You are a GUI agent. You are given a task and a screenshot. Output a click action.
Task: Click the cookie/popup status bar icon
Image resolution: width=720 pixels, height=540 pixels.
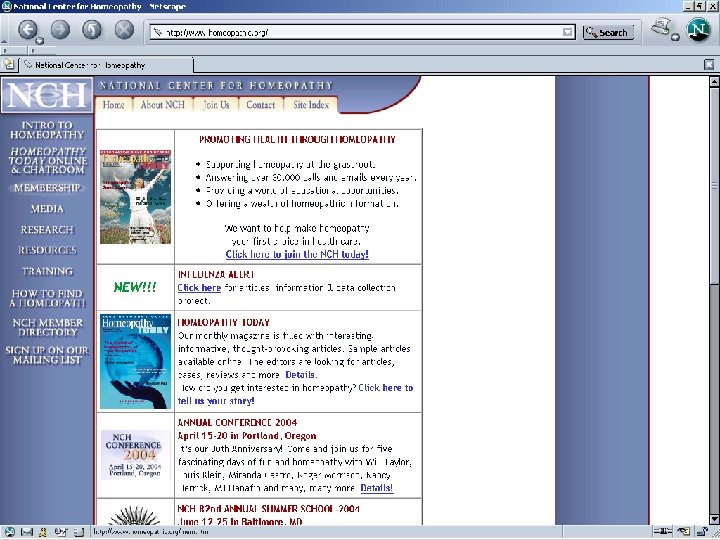click(x=683, y=532)
